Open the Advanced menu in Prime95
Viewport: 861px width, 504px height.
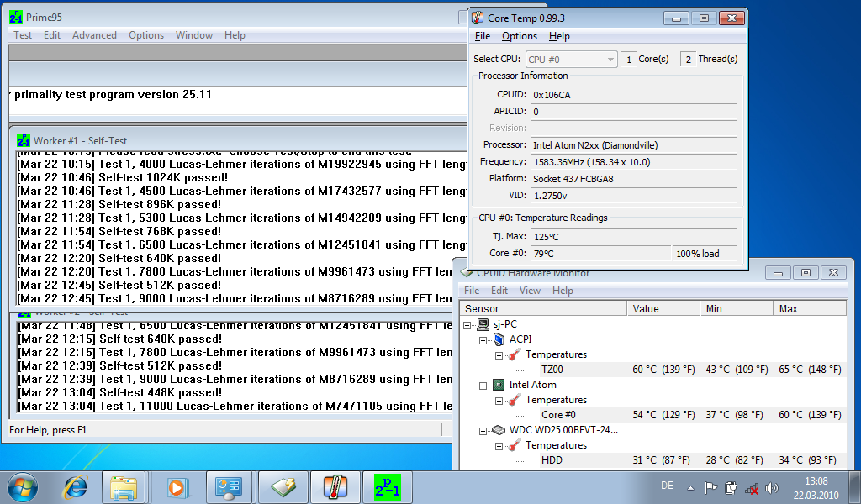(94, 35)
